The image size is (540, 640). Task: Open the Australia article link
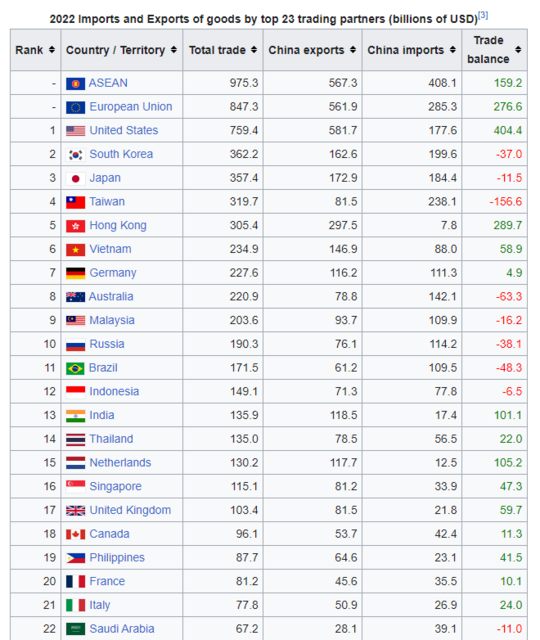111,296
